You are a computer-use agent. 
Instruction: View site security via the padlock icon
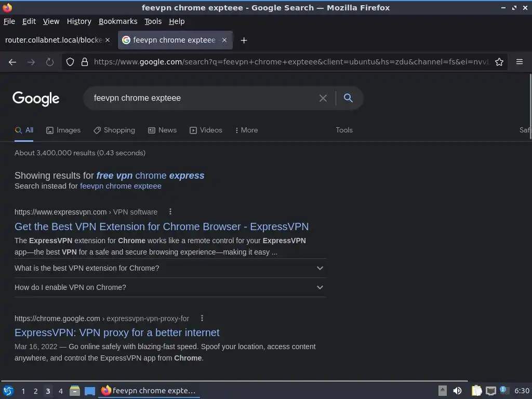(85, 62)
